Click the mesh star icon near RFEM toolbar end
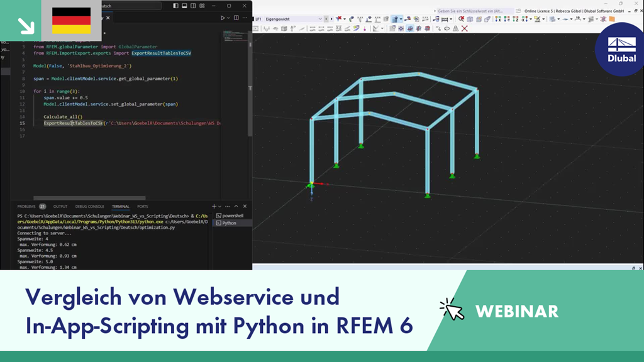This screenshot has width=644, height=362. coord(603,19)
